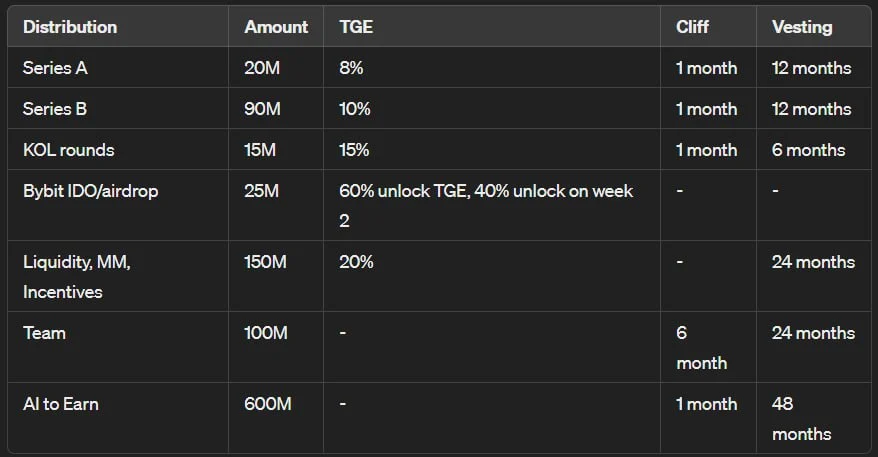Select the Bybit IDO/airdrop cell

click(89, 191)
